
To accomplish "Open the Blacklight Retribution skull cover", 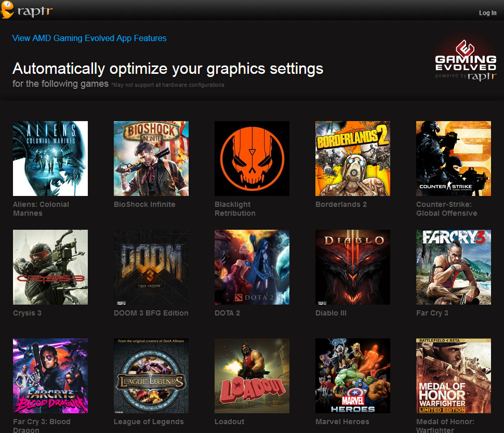I will coord(252,159).
